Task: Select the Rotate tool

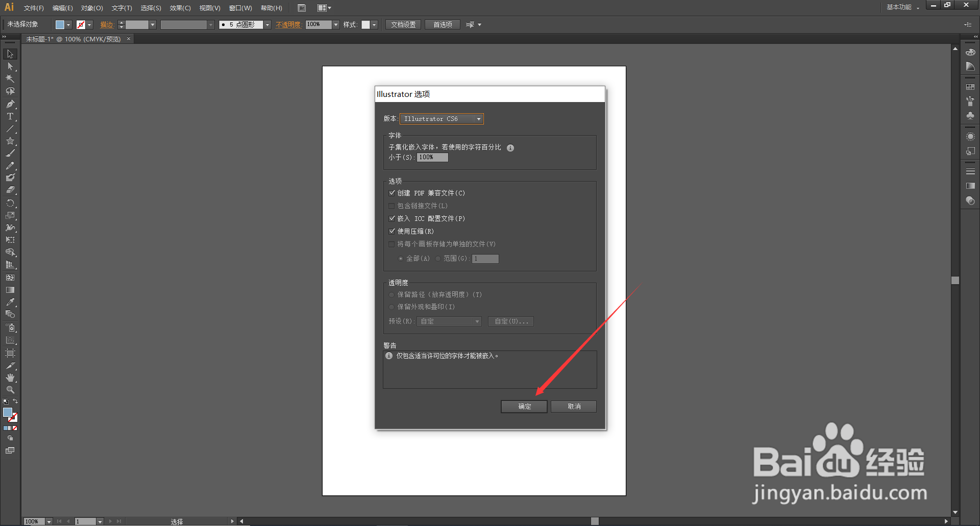Action: click(x=10, y=203)
